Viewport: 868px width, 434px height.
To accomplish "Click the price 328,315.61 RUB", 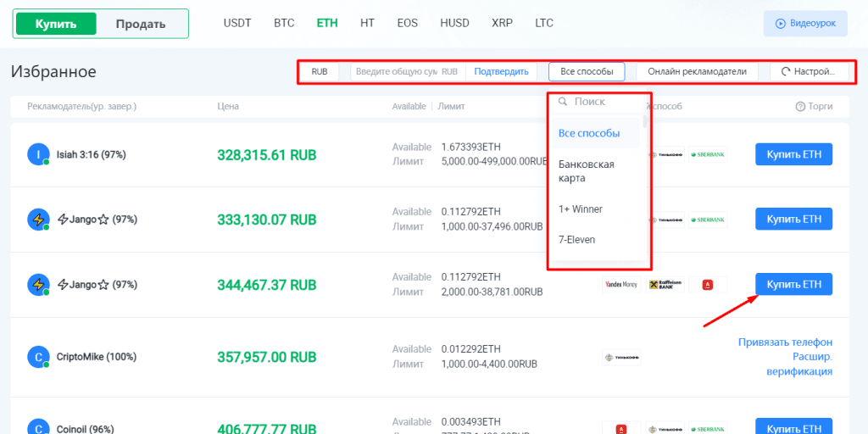I will (267, 155).
